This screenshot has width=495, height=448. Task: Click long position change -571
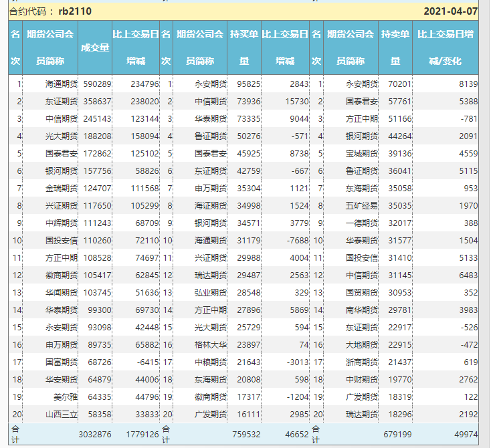pyautogui.click(x=300, y=136)
